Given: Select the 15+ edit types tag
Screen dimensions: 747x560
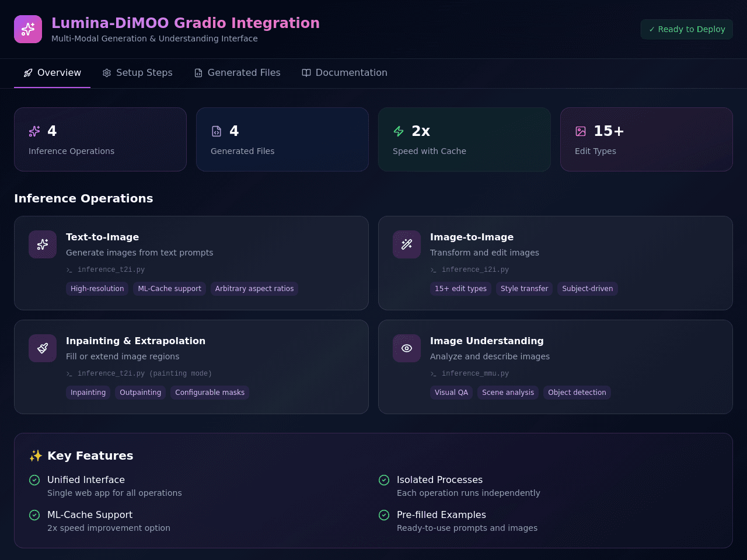Looking at the screenshot, I should pyautogui.click(x=460, y=289).
